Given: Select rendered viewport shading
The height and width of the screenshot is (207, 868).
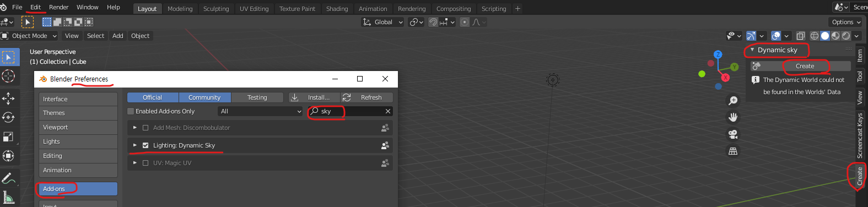Looking at the screenshot, I should [x=846, y=36].
